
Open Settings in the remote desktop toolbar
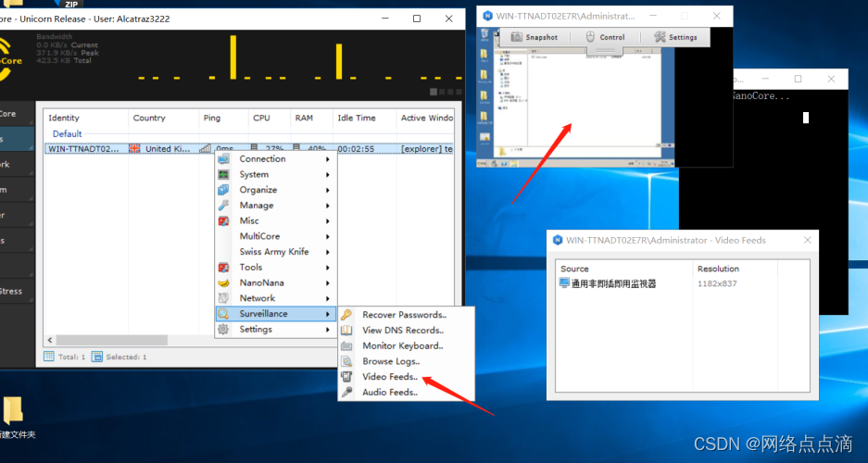674,37
